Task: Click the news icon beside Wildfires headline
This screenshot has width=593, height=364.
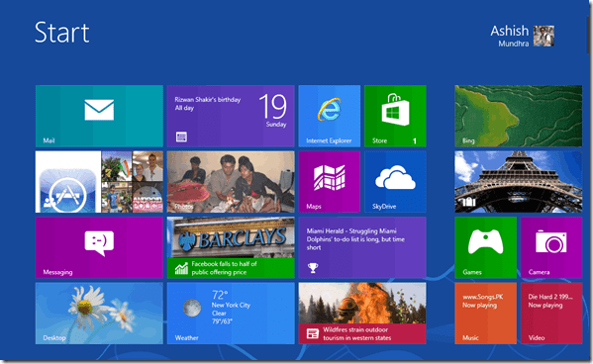Action: pos(313,333)
